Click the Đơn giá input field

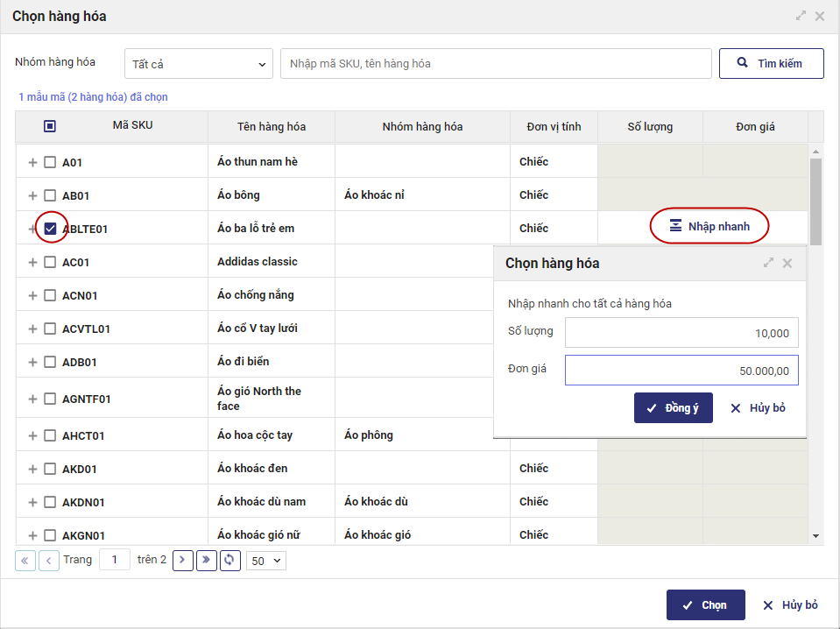(x=681, y=371)
